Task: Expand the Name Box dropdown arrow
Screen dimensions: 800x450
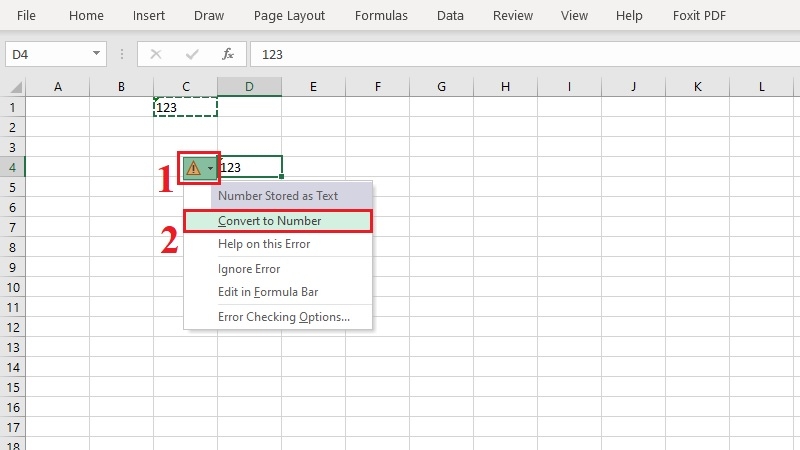Action: (x=96, y=53)
